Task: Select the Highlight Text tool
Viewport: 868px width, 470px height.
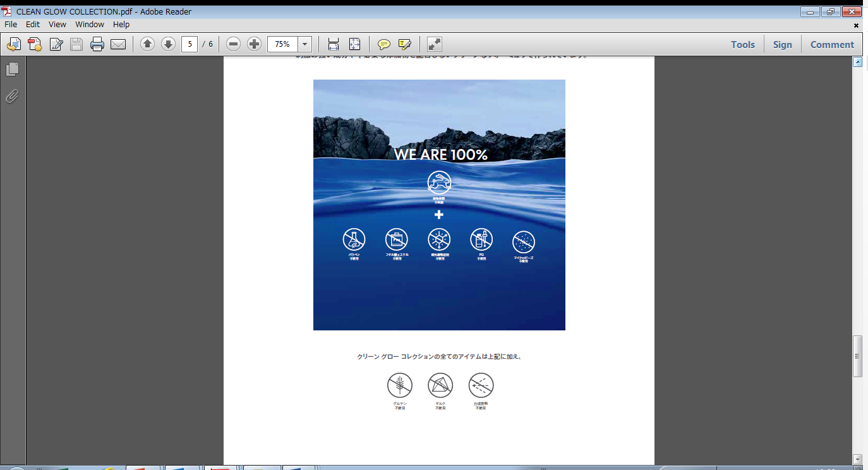Action: (405, 44)
